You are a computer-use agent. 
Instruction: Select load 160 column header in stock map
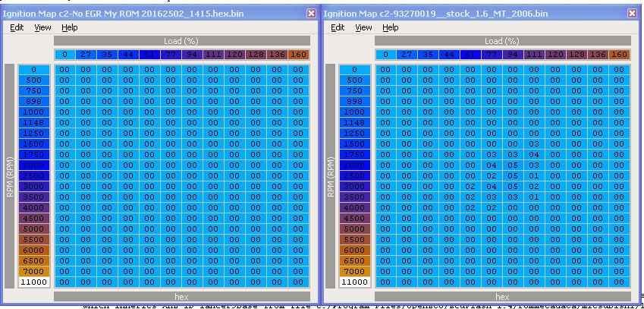(x=619, y=55)
